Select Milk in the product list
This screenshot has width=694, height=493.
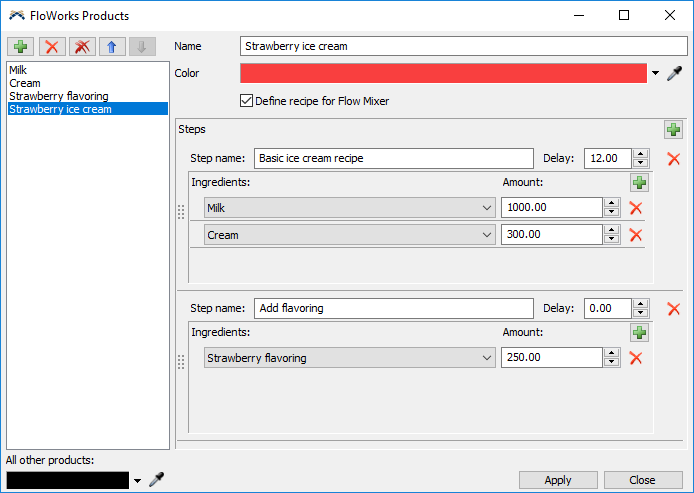[18, 70]
